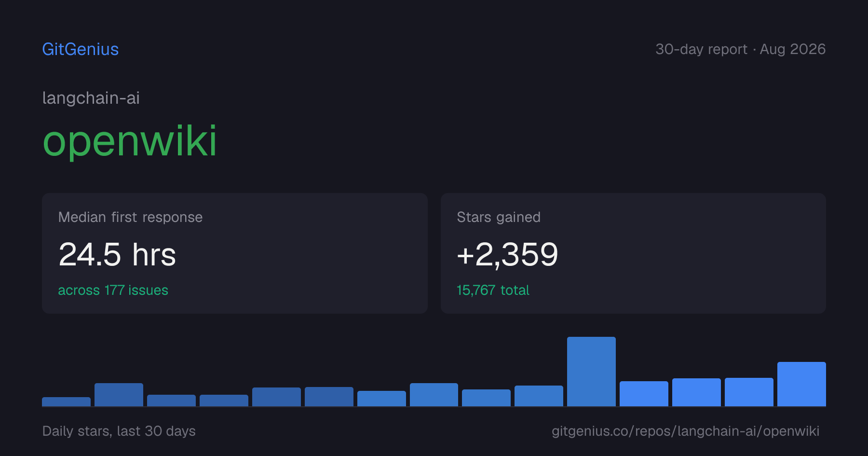868x456 pixels.
Task: Click the across 177 issues link
Action: coord(113,290)
